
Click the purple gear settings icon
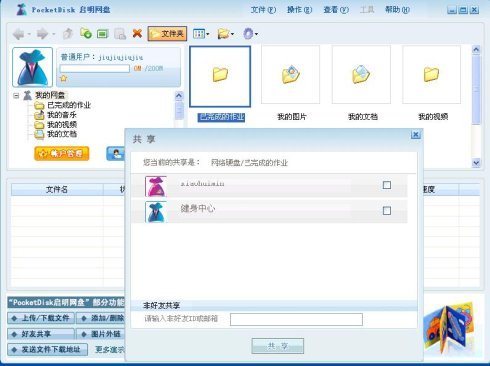248,34
